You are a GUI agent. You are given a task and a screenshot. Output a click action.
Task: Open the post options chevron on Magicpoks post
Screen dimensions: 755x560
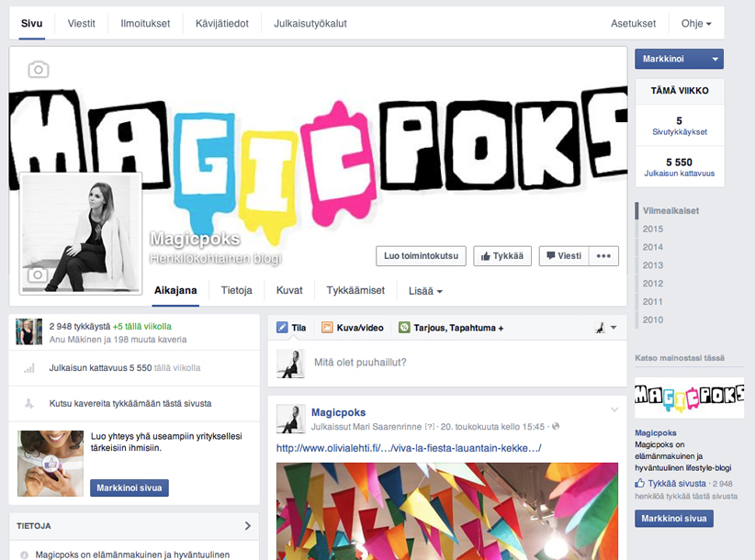[x=614, y=409]
